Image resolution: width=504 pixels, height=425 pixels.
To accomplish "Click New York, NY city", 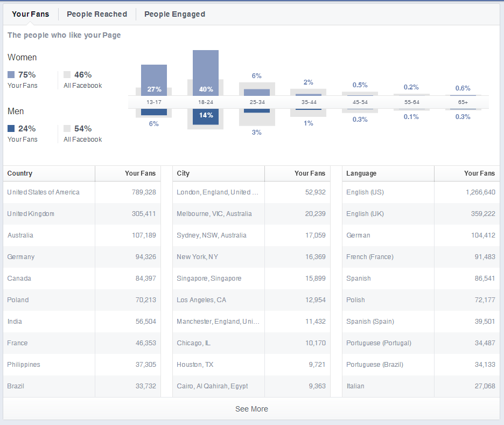I will (x=198, y=257).
